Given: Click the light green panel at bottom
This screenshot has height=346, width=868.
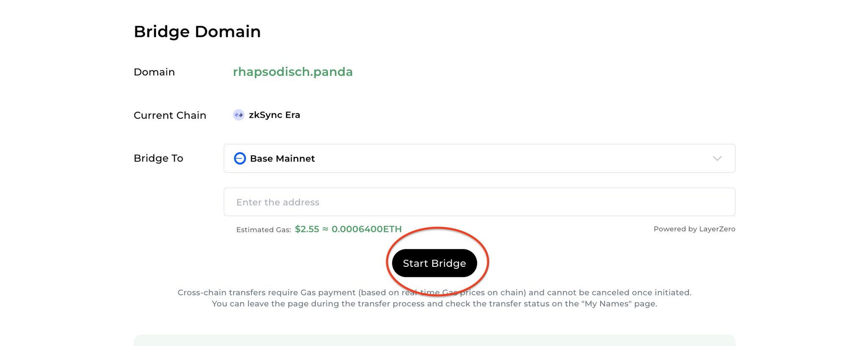Looking at the screenshot, I should [x=434, y=340].
